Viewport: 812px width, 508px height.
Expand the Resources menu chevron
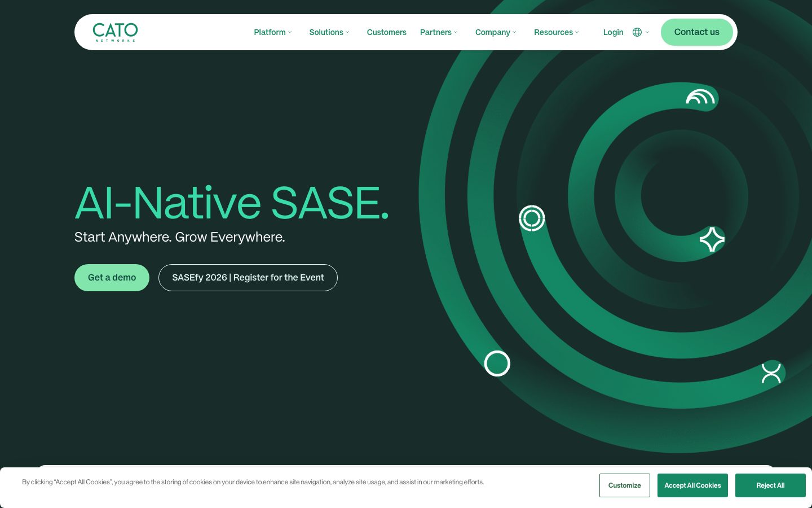tap(577, 32)
